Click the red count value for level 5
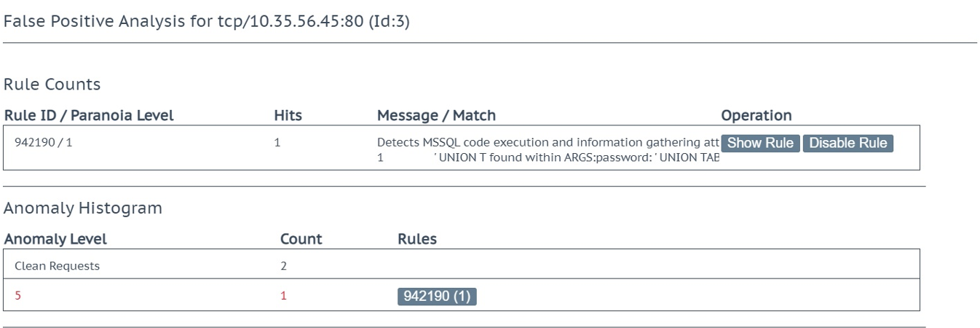The width and height of the screenshot is (980, 328). tap(284, 296)
